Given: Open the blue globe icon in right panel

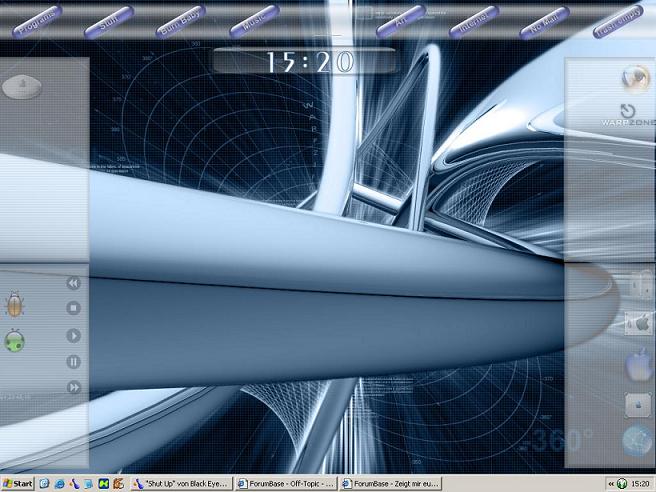Looking at the screenshot, I should (x=637, y=440).
